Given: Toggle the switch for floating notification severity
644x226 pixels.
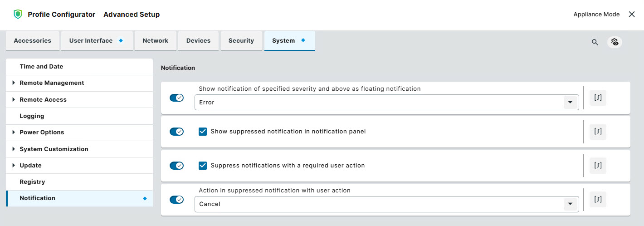Looking at the screenshot, I should [x=176, y=98].
